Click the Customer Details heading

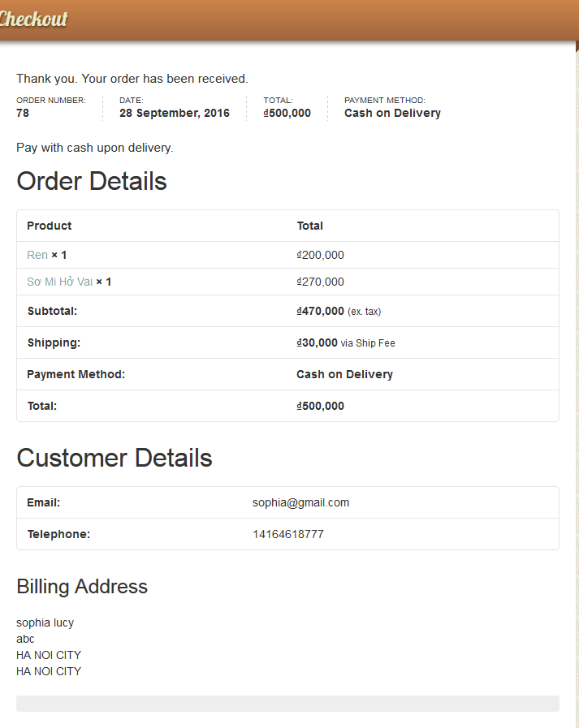pyautogui.click(x=115, y=458)
